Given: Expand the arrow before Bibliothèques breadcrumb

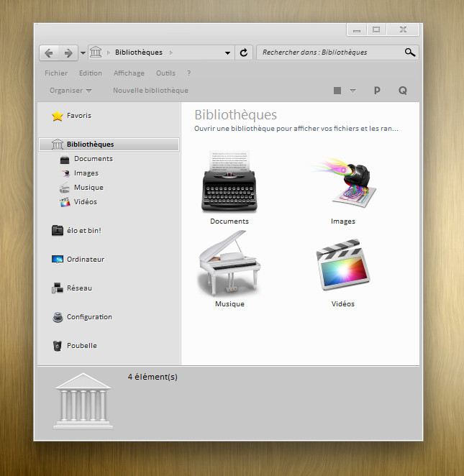Looking at the screenshot, I should tap(109, 52).
